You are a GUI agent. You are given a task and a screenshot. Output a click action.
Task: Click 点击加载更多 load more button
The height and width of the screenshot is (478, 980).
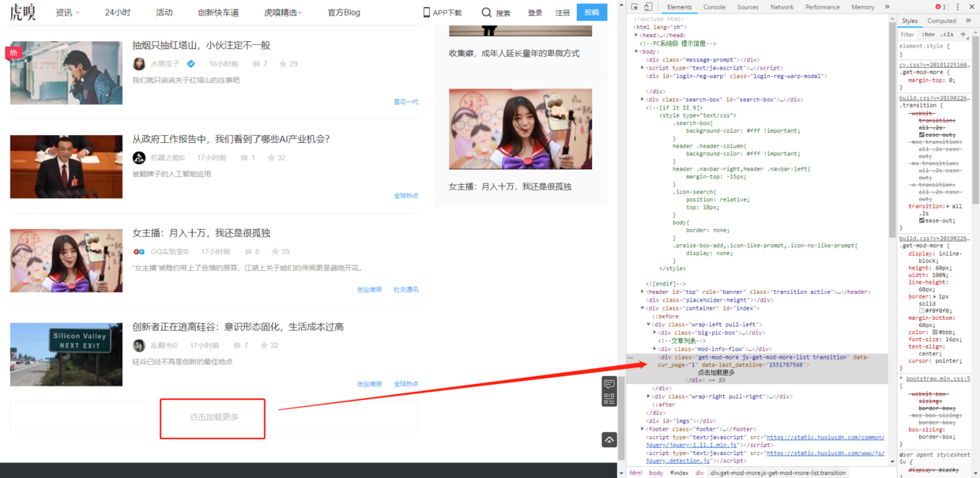click(x=213, y=417)
